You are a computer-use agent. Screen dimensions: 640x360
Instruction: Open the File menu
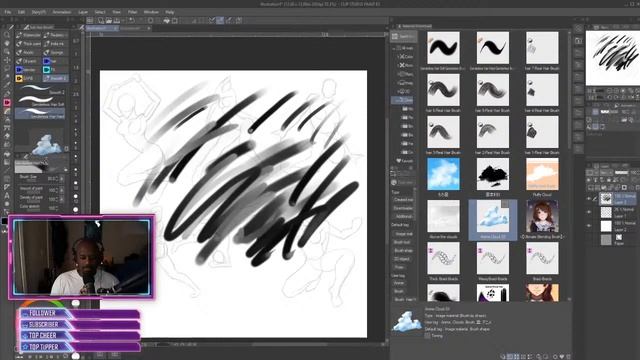pyautogui.click(x=8, y=12)
